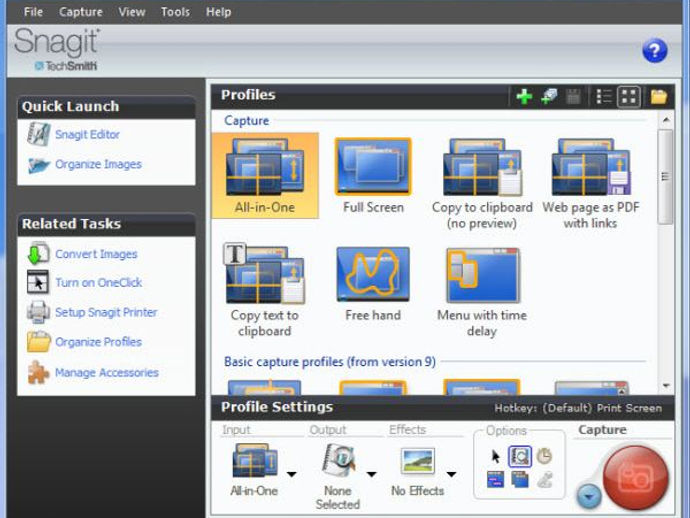Screen dimensions: 690x518
Task: Select Copy to clipboard (no preview) profile
Action: coord(482,184)
